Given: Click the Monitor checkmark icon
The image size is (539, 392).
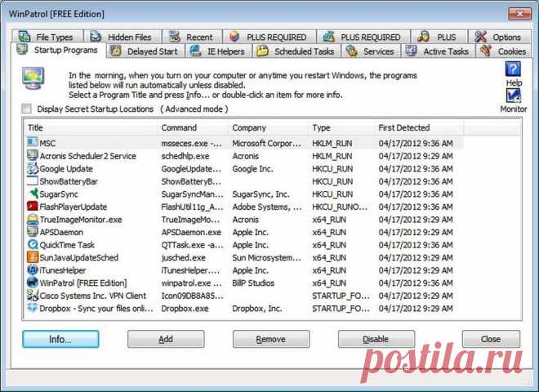Looking at the screenshot, I should click(x=513, y=96).
